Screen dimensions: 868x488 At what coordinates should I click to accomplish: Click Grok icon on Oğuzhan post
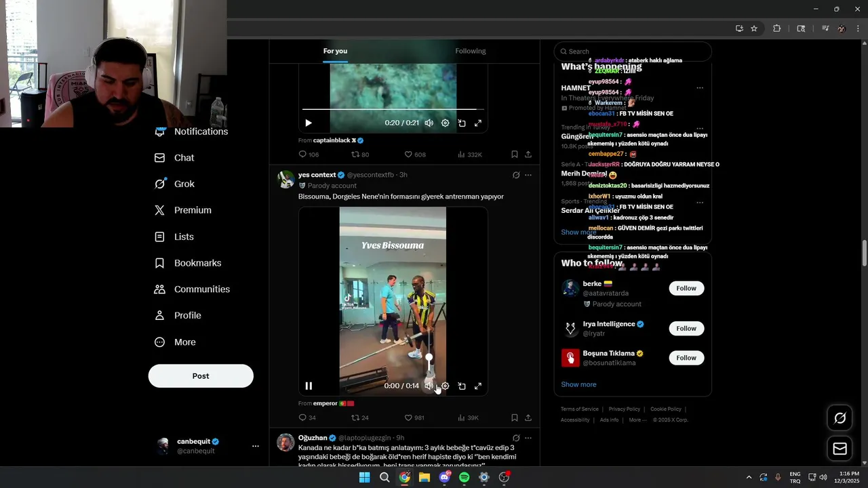point(516,438)
